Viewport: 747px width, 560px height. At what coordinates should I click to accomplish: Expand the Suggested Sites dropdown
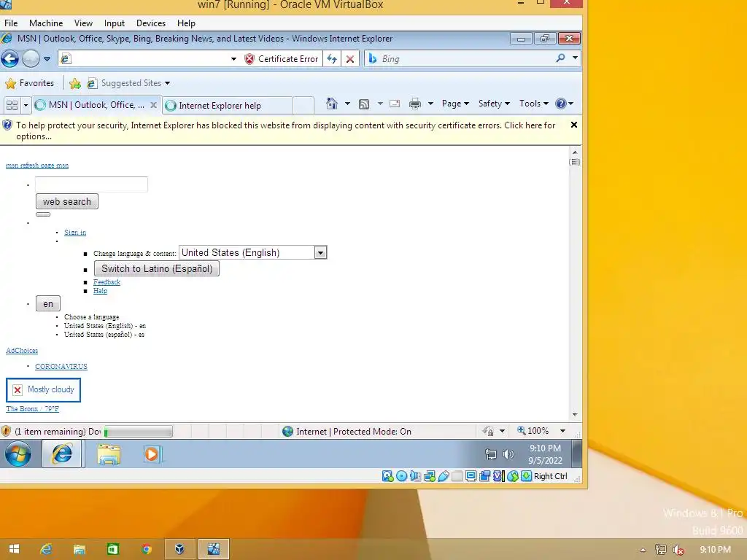(167, 83)
